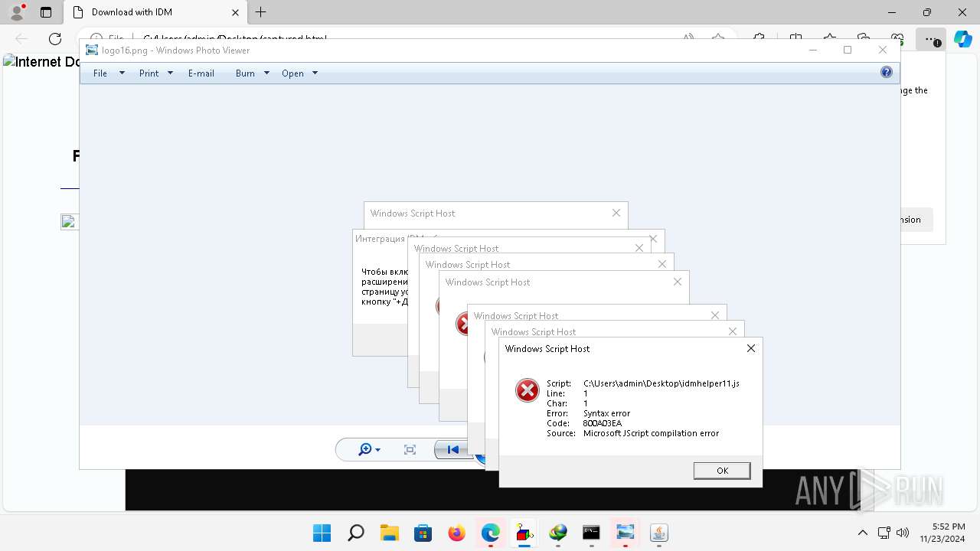The width and height of the screenshot is (980, 551).
Task: Click the 'Syntax error' text in the dialog
Action: (x=606, y=413)
